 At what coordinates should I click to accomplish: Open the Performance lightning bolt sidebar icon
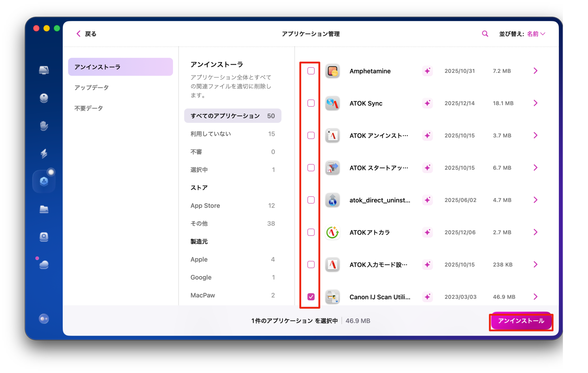point(44,153)
